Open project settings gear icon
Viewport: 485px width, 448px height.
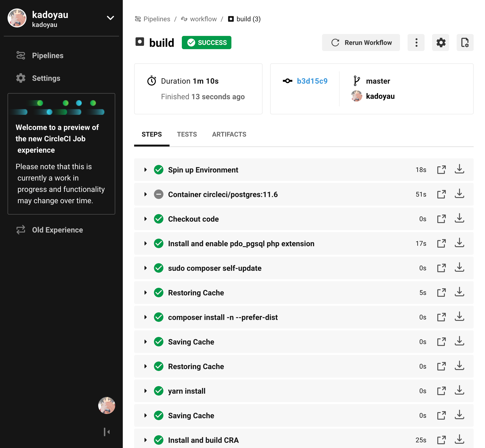[x=440, y=43]
